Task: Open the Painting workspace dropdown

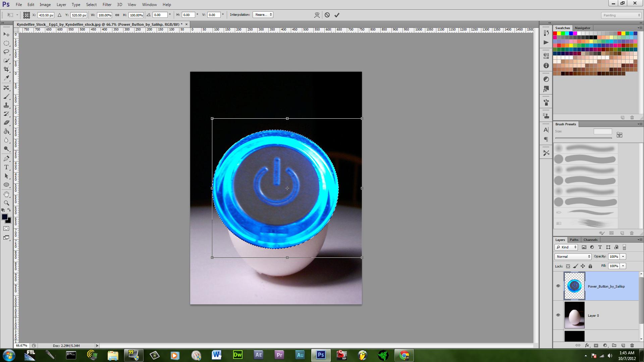Action: 621,15
